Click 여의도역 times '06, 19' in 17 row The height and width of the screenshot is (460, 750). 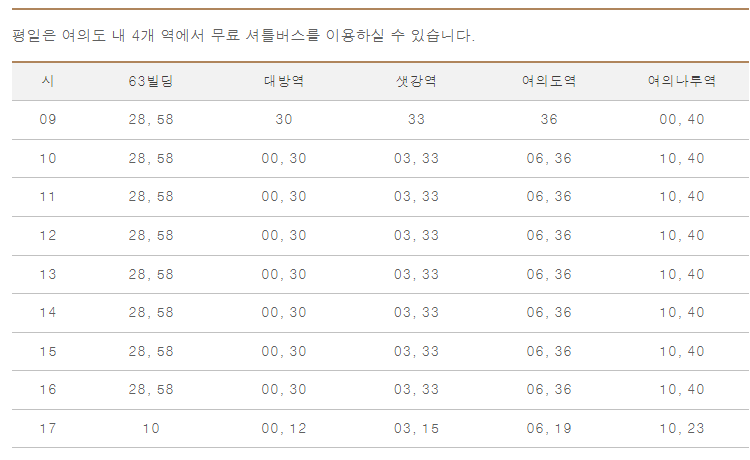[x=549, y=428]
